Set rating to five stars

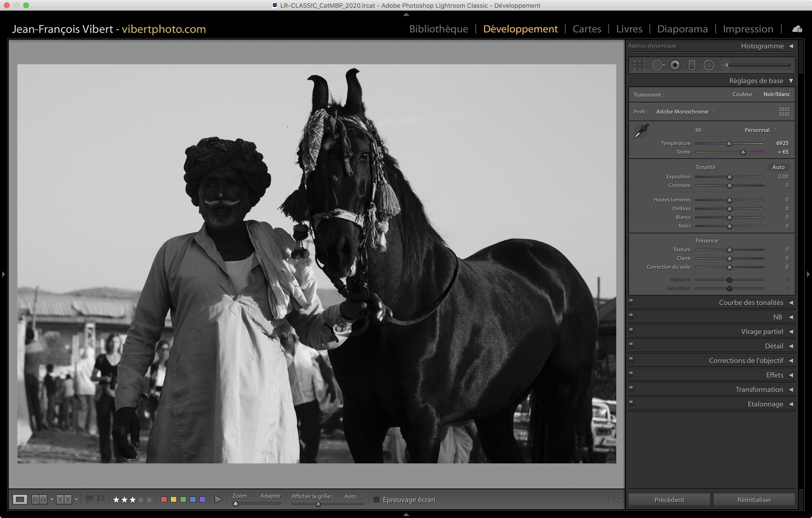[149, 499]
